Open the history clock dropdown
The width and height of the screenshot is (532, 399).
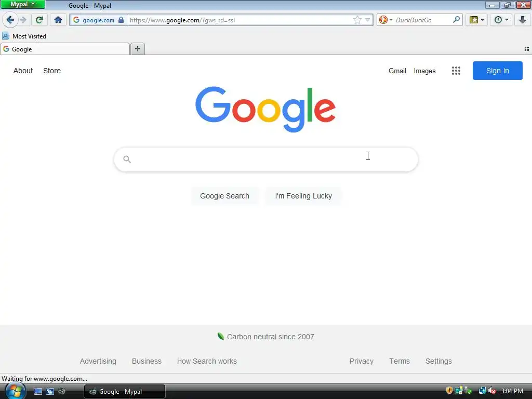tap(501, 20)
